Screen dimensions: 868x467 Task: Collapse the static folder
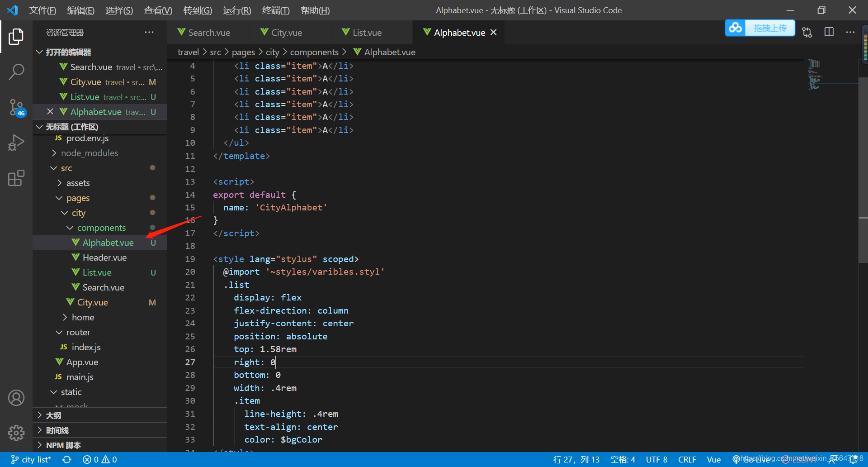99,392
